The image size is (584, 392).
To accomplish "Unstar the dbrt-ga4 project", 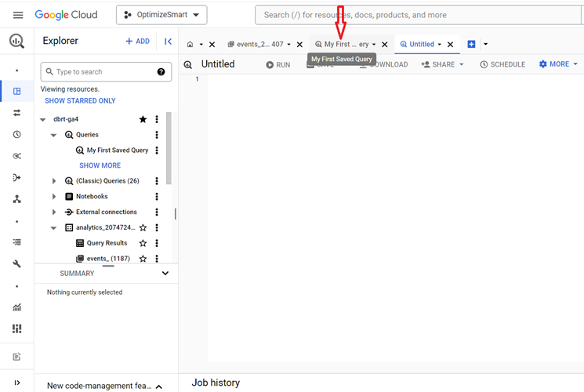I will pyautogui.click(x=143, y=119).
